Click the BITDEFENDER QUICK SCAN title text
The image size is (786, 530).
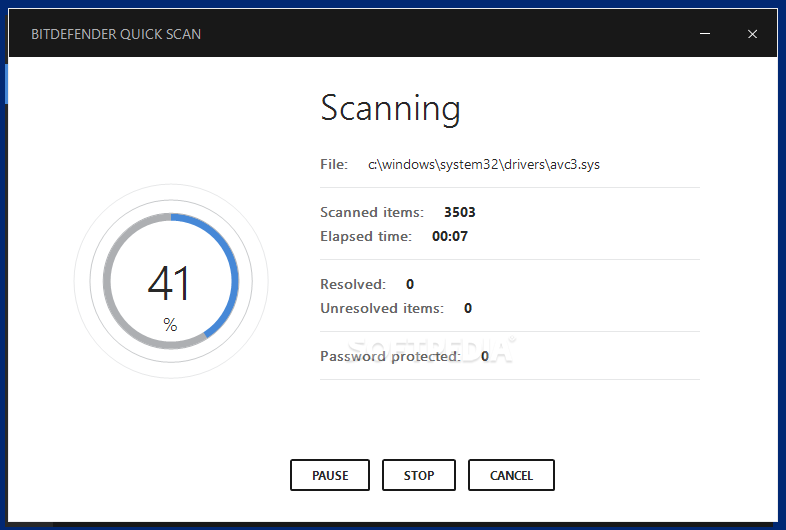pos(116,34)
